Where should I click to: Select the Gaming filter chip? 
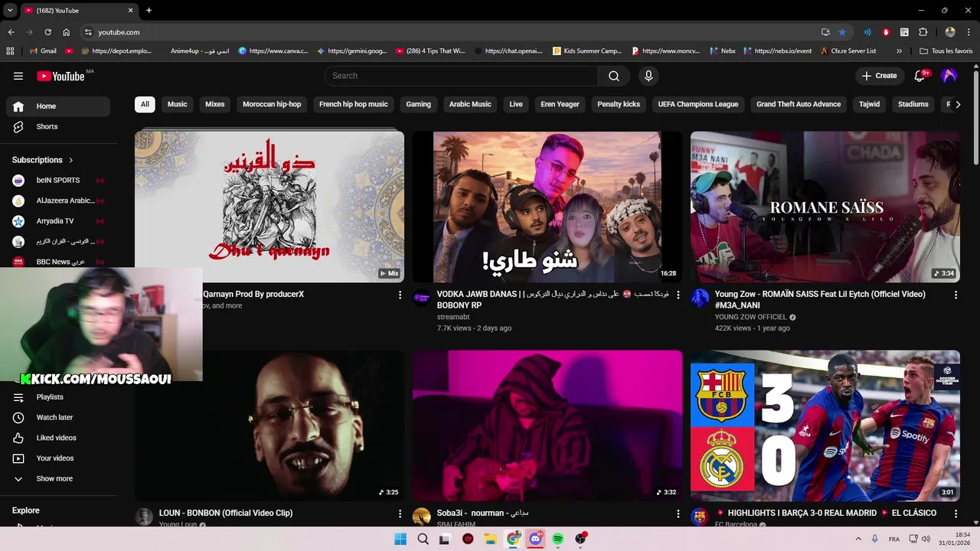(x=418, y=104)
